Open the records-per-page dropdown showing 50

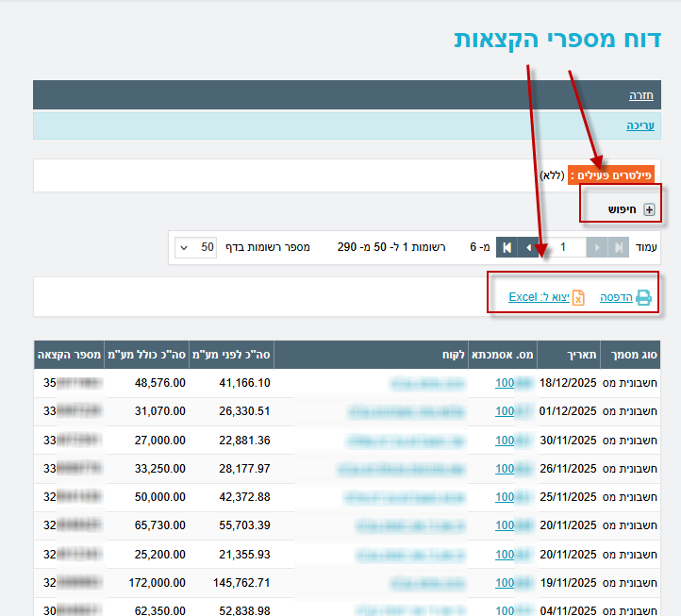coord(195,247)
